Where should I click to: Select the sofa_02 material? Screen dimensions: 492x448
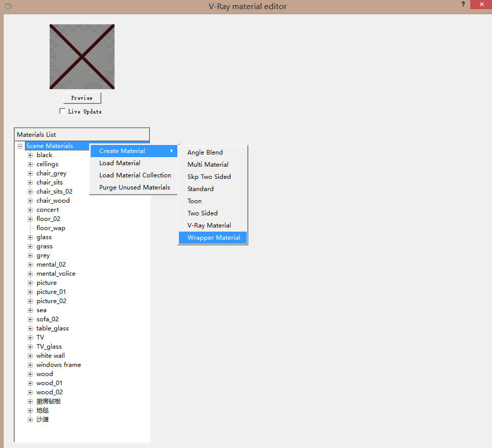48,319
